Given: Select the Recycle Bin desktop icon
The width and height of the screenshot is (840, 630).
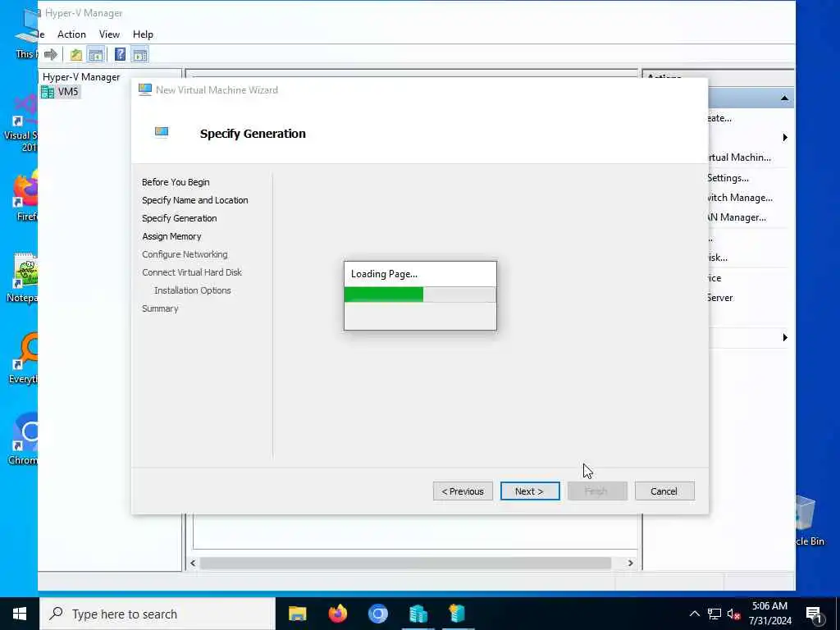Looking at the screenshot, I should (810, 520).
